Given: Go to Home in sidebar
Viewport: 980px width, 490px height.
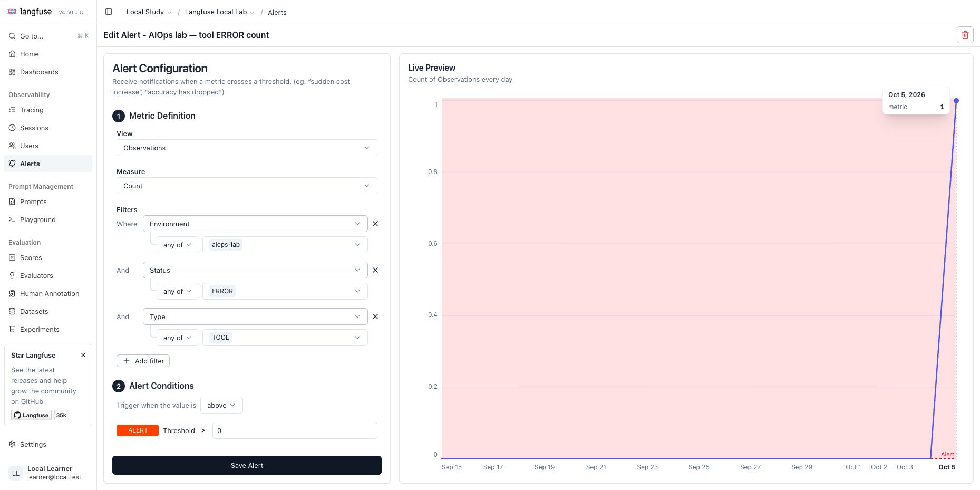Looking at the screenshot, I should pos(48,54).
